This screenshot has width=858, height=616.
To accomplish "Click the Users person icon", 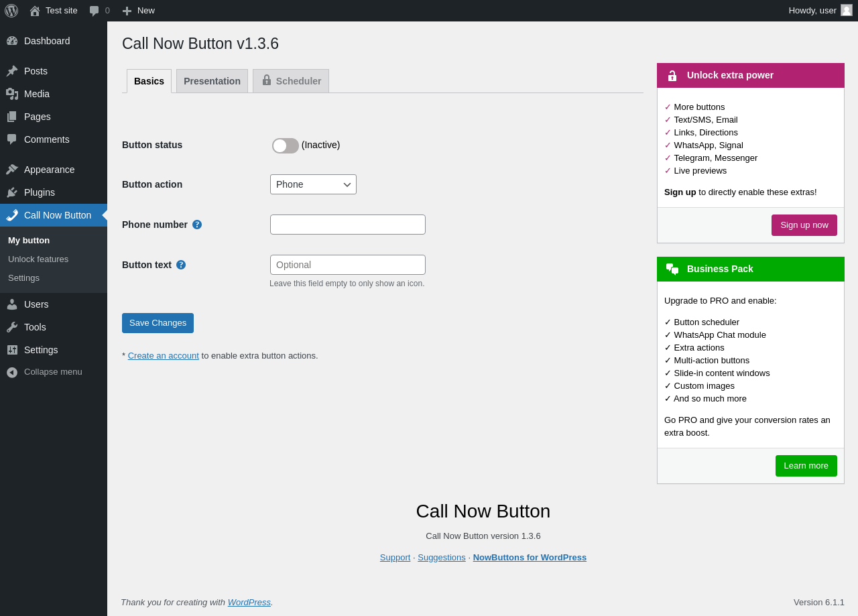I will pos(12,304).
